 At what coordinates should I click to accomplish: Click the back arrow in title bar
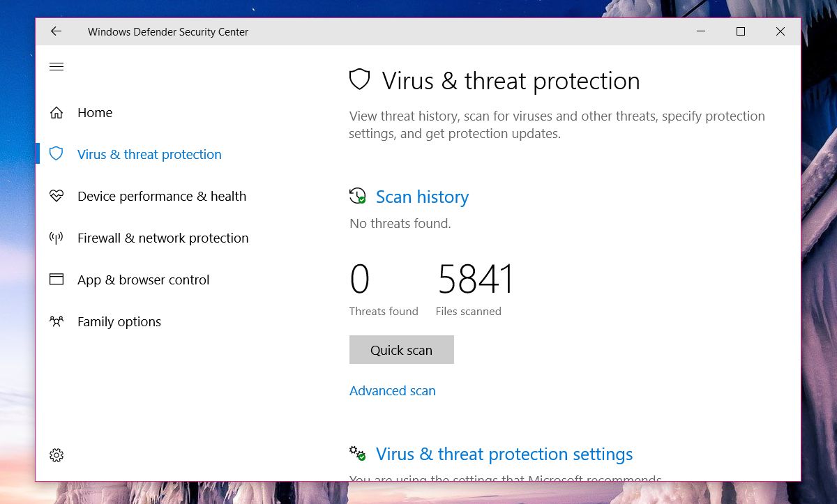coord(56,31)
